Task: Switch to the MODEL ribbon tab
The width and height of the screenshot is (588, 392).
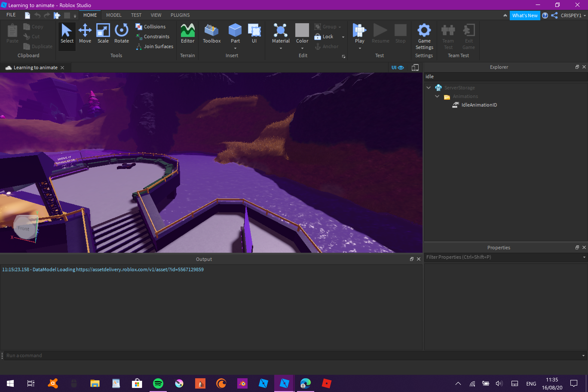Action: pos(113,15)
